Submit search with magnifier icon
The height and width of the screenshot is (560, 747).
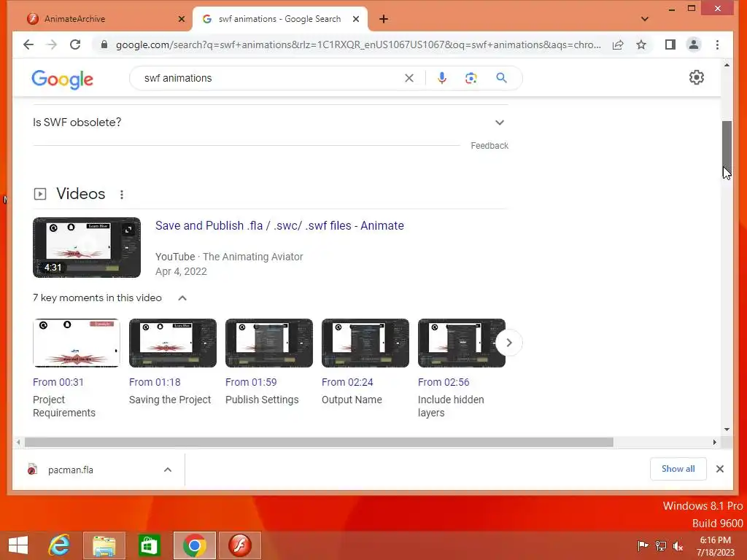pos(502,78)
